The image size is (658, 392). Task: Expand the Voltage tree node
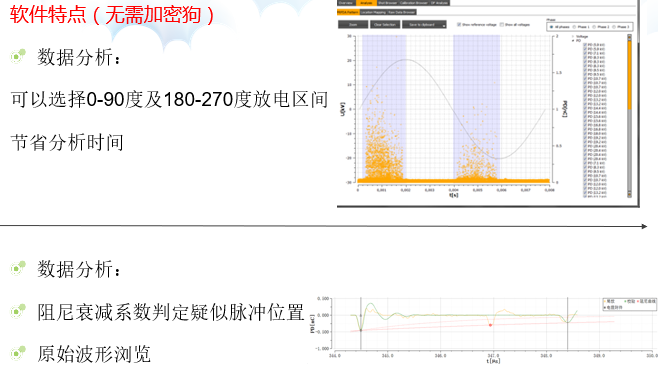pyautogui.click(x=573, y=37)
